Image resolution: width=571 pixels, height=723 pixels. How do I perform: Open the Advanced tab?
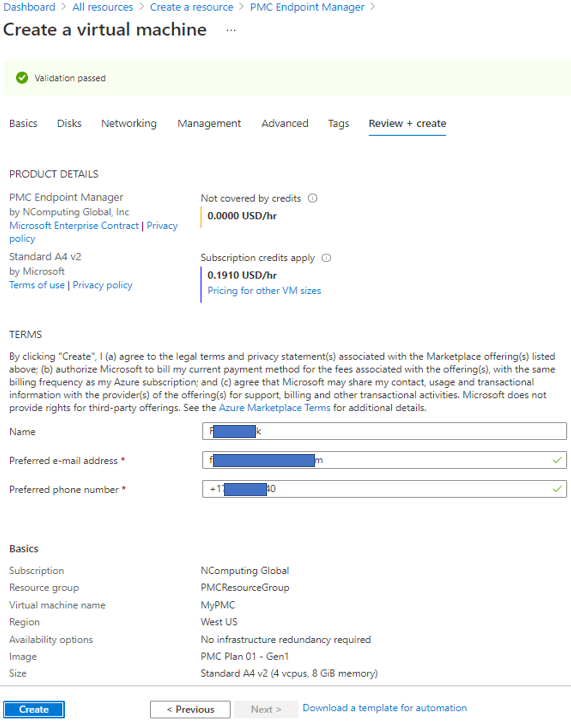click(285, 124)
